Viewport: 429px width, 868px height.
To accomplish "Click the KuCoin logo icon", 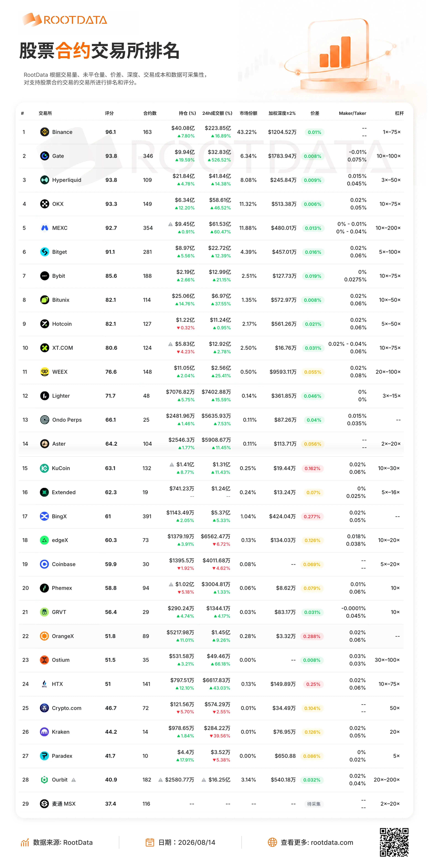I will (x=44, y=468).
